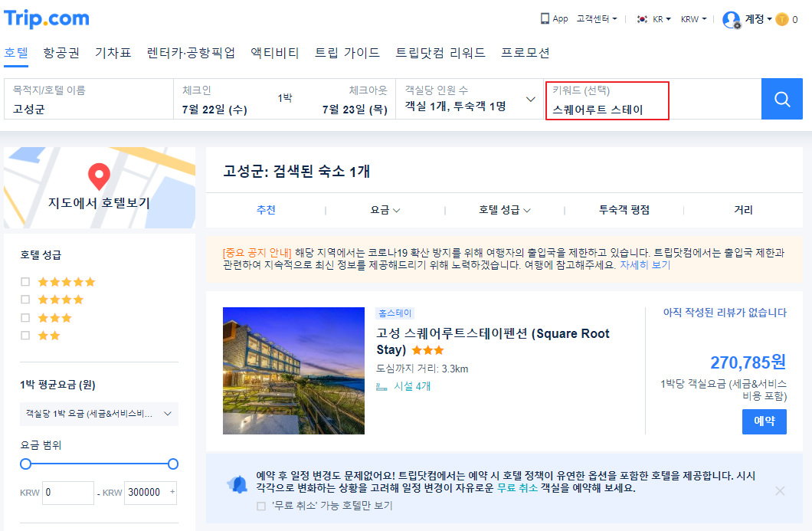Image resolution: width=812 pixels, height=531 pixels.
Task: Click the gold Trip Coins icon
Action: [x=782, y=20]
